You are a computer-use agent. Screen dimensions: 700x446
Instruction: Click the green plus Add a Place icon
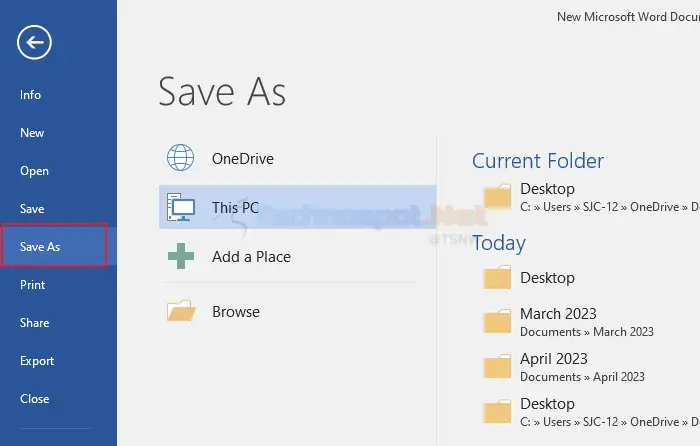pos(181,256)
